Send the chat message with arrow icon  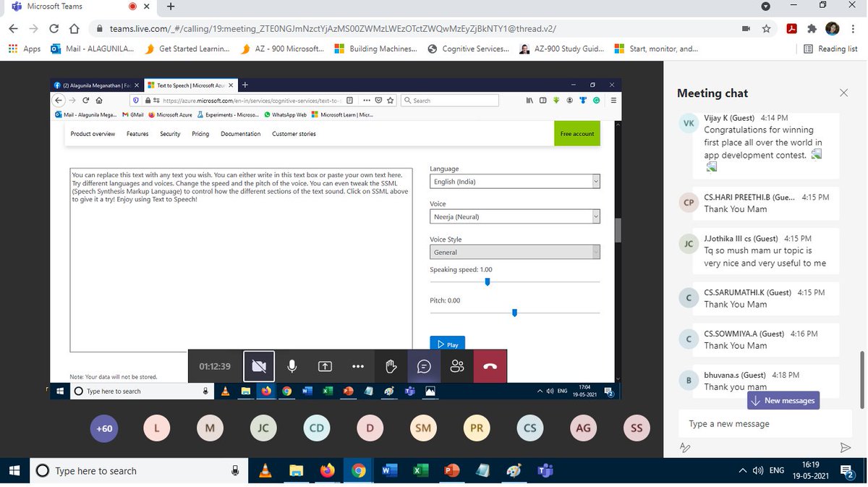pos(845,448)
